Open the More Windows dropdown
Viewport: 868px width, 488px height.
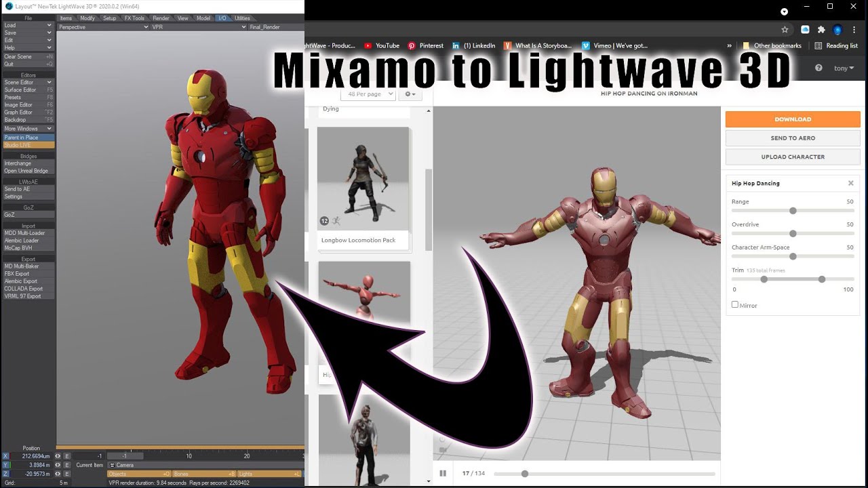coord(28,128)
